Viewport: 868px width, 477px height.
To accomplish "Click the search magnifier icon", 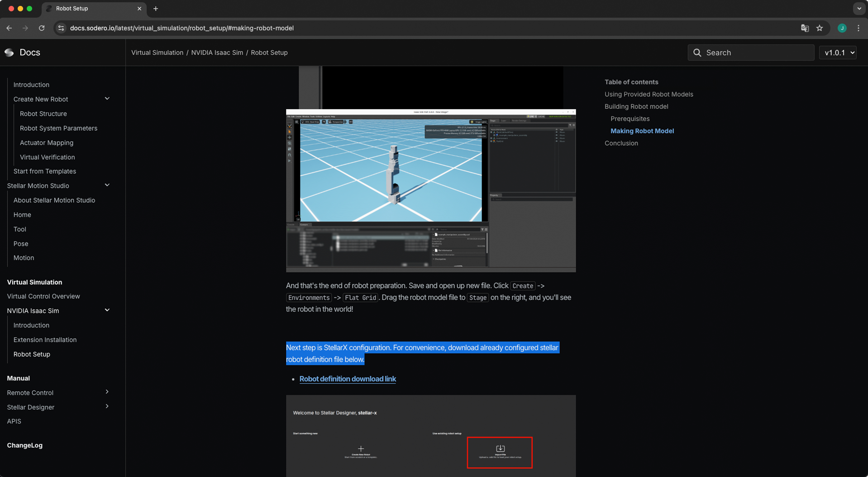I will pos(697,53).
